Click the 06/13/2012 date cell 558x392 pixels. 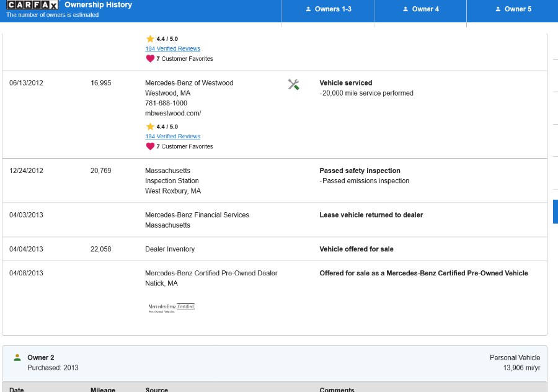point(26,82)
